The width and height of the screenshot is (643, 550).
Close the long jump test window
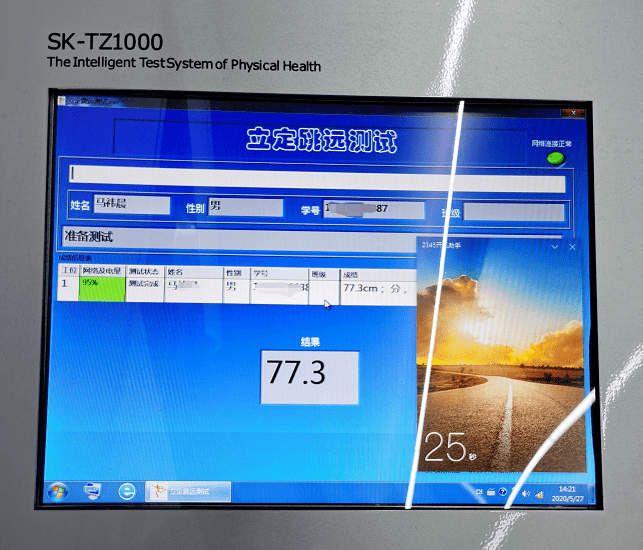click(573, 113)
